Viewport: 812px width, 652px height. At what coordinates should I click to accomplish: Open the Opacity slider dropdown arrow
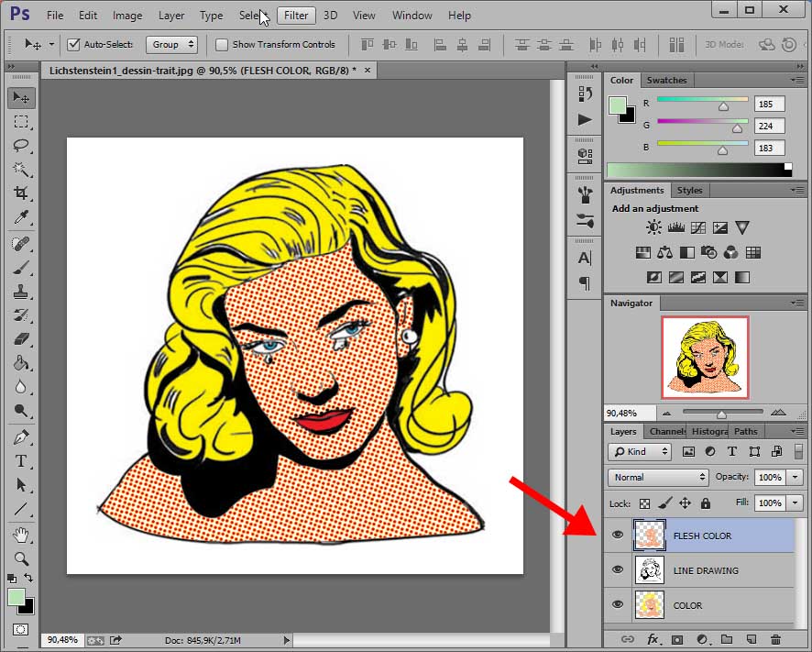pos(795,477)
